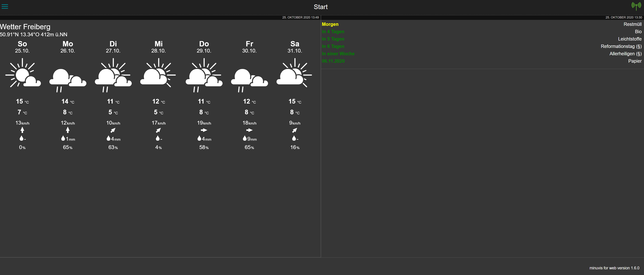The height and width of the screenshot is (275, 644).
Task: Click Saturday's partly cloudy icon
Action: pyautogui.click(x=294, y=74)
